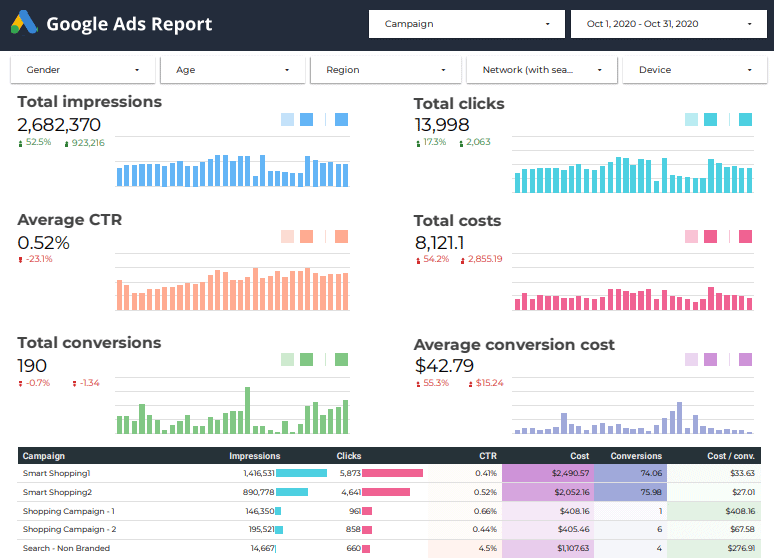Select the Smart Shopping2 campaign row

coord(389,492)
